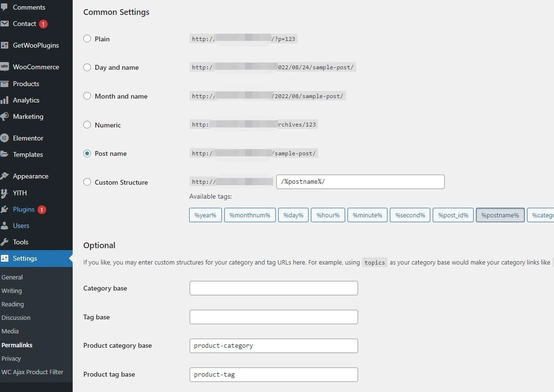Select the Plain permalink radio button
This screenshot has height=392, width=554.
87,39
